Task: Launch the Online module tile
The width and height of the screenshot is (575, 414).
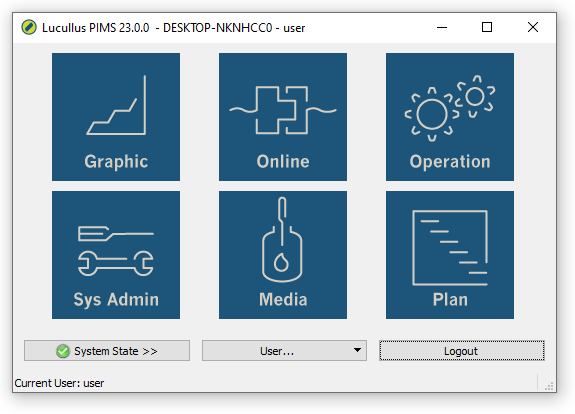Action: [283, 117]
